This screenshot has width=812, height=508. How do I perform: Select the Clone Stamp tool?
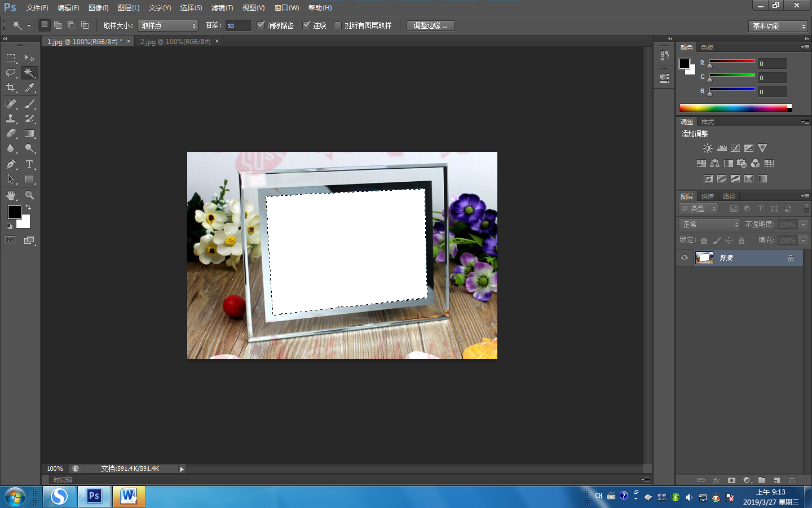coord(11,119)
